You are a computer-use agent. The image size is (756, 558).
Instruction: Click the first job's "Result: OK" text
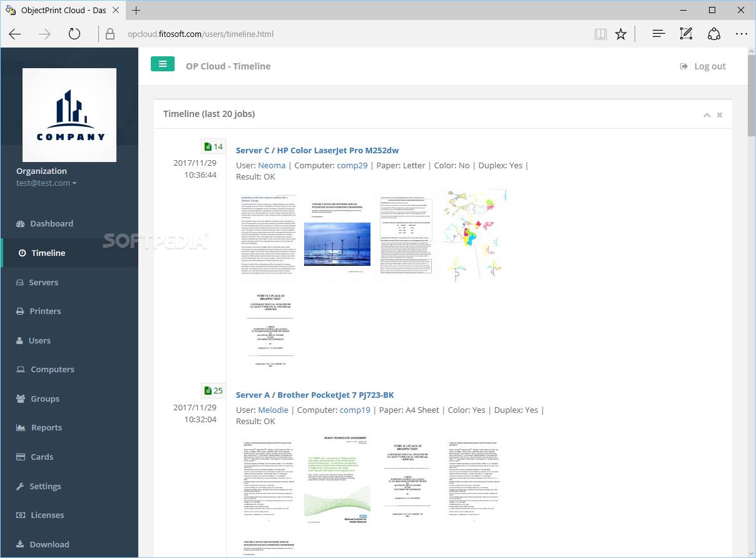[x=255, y=176]
